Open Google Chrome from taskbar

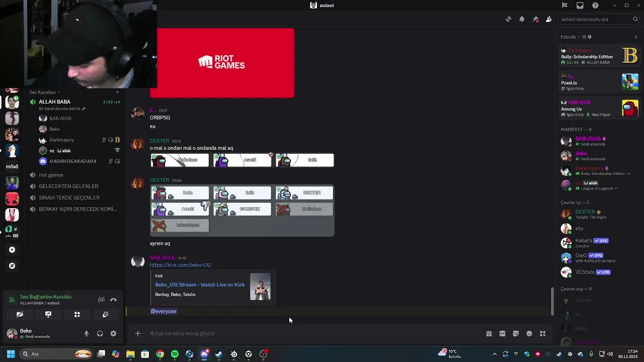coord(160,354)
